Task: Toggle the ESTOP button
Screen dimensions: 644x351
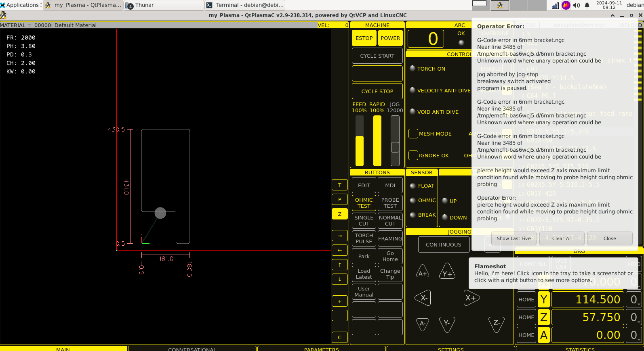Action: [364, 38]
